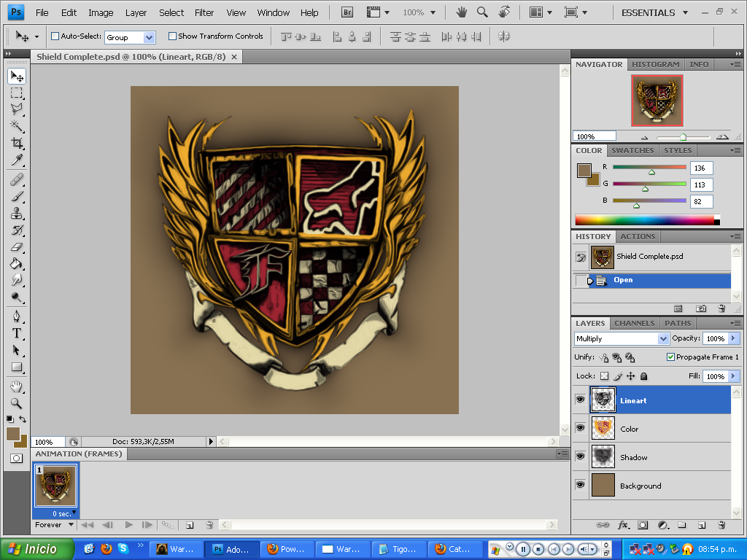Toggle Quick Mask mode icon
747x560 pixels.
pos(16,458)
